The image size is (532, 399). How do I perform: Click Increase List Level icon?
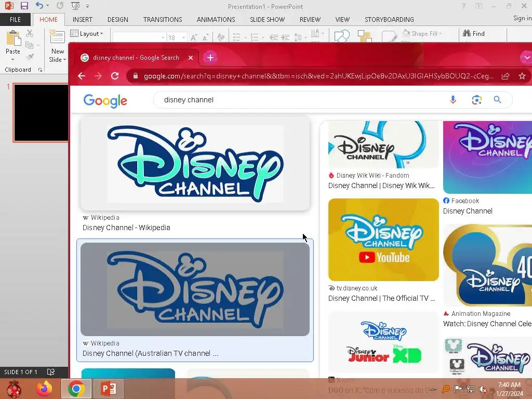click(285, 37)
